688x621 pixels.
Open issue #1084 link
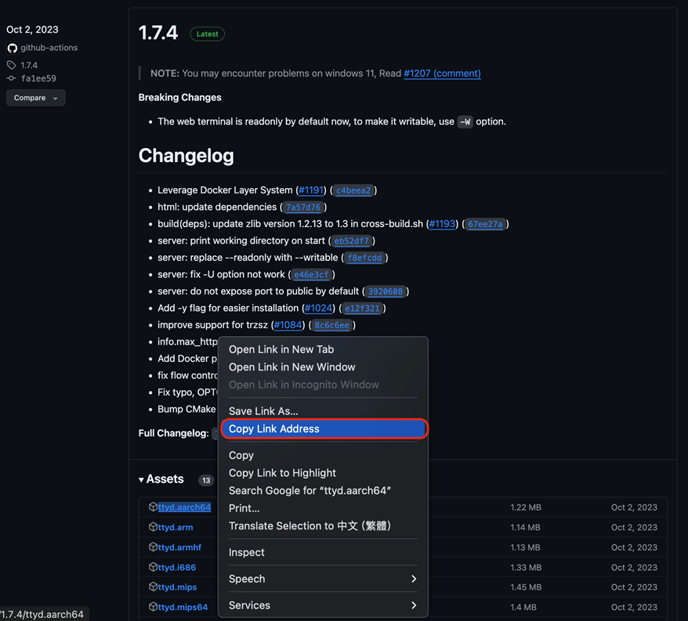click(x=288, y=325)
